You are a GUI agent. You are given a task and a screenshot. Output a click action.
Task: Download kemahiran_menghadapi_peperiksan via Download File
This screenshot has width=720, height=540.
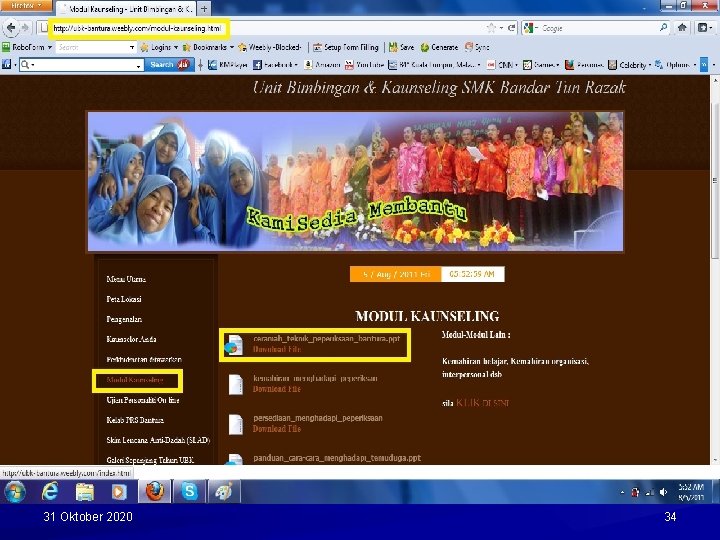click(x=277, y=389)
